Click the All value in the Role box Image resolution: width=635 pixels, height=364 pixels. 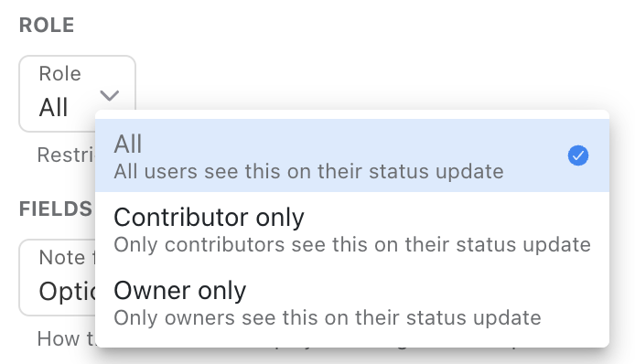53,108
